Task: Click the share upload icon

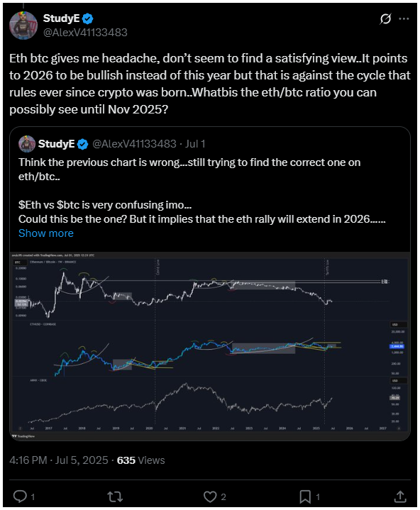Action: 400,497
